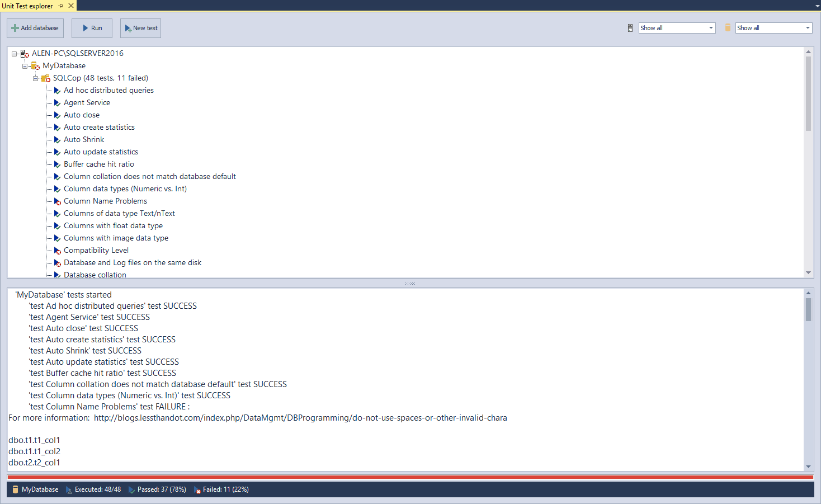Screen dimensions: 821x504
Task: Click the Executed: 48/48 status text
Action: [98, 489]
